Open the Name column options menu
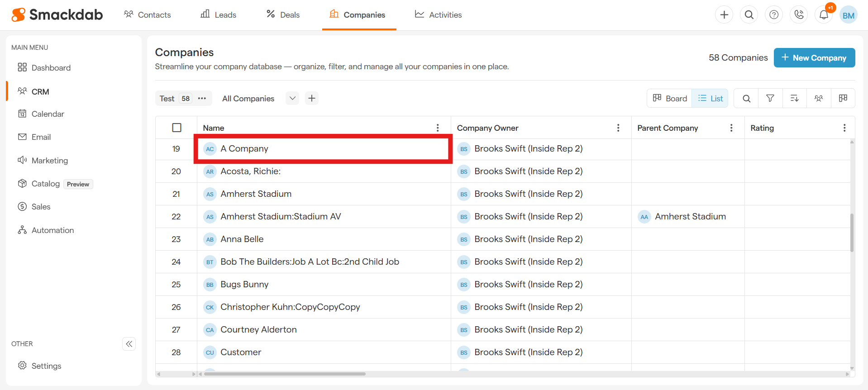This screenshot has height=390, width=868. [x=438, y=128]
